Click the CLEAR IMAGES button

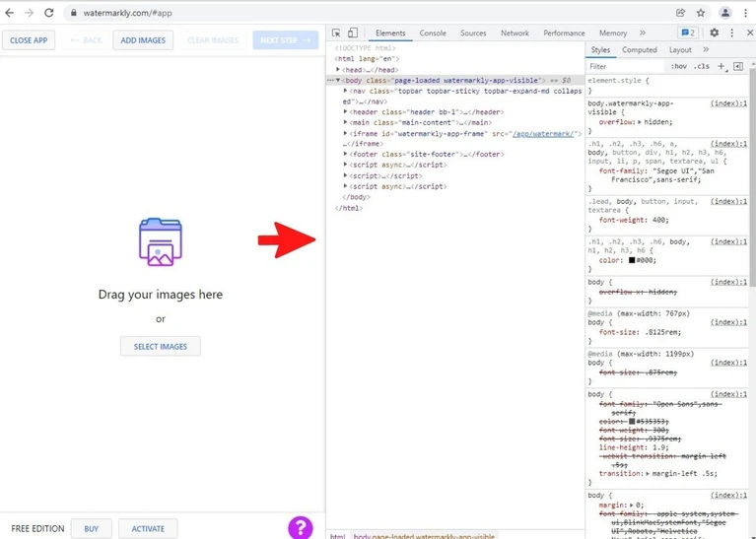pyautogui.click(x=213, y=40)
